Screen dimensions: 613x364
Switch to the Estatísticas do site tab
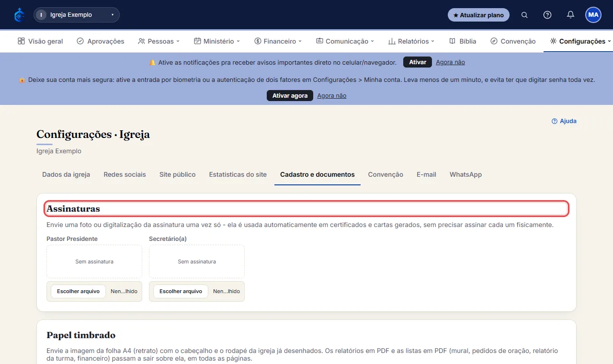(x=238, y=175)
